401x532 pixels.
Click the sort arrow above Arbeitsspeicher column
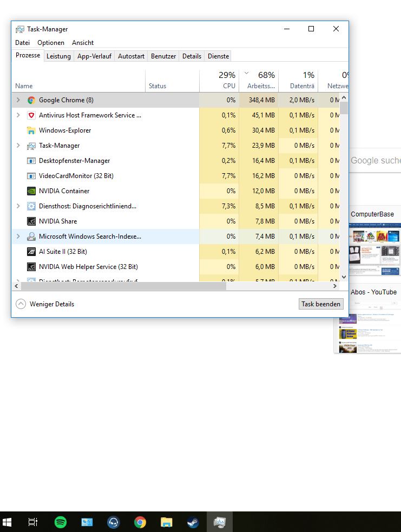pyautogui.click(x=247, y=73)
